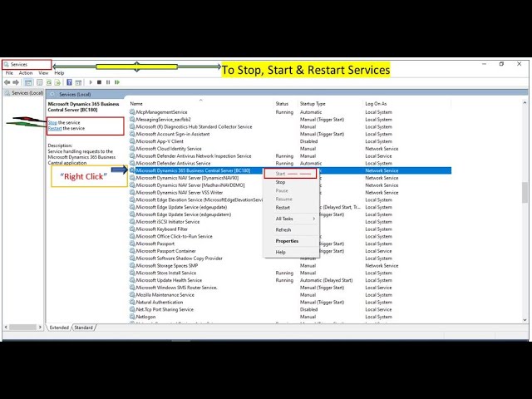Select the Microsoft Update Health Service row
The height and width of the screenshot is (399, 532).
[x=290, y=280]
